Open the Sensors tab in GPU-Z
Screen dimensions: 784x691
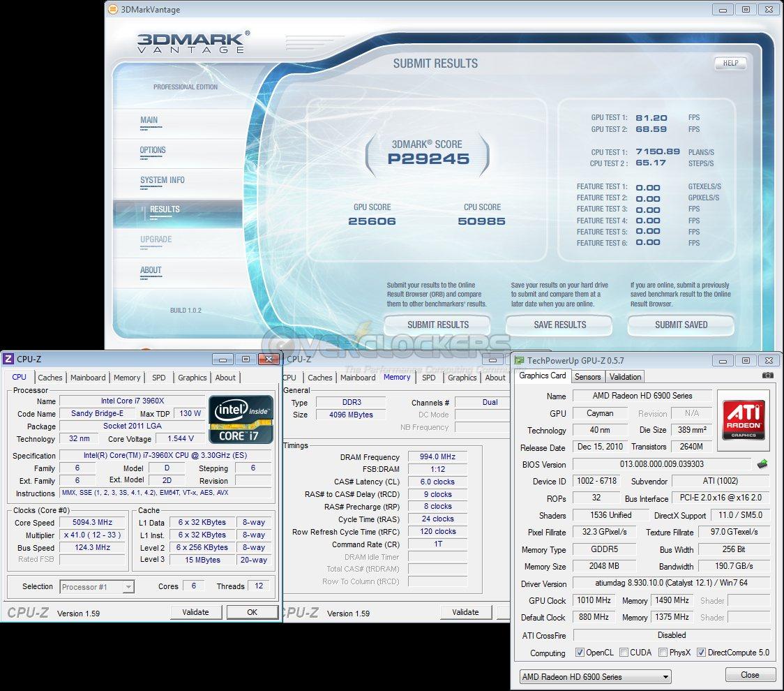point(587,377)
